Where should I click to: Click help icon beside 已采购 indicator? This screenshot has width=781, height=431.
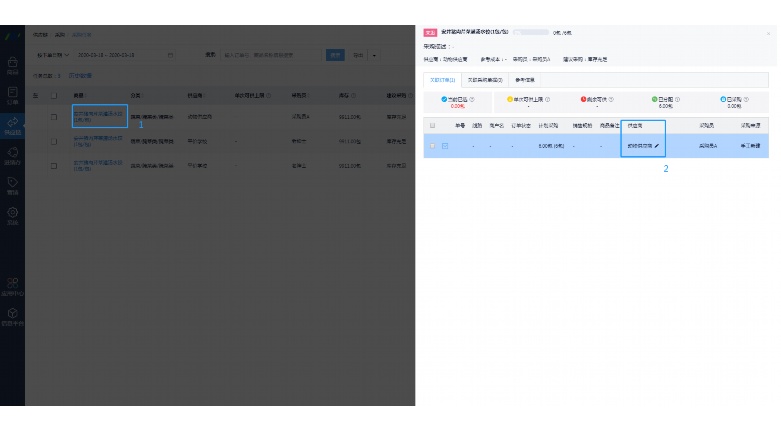746,99
